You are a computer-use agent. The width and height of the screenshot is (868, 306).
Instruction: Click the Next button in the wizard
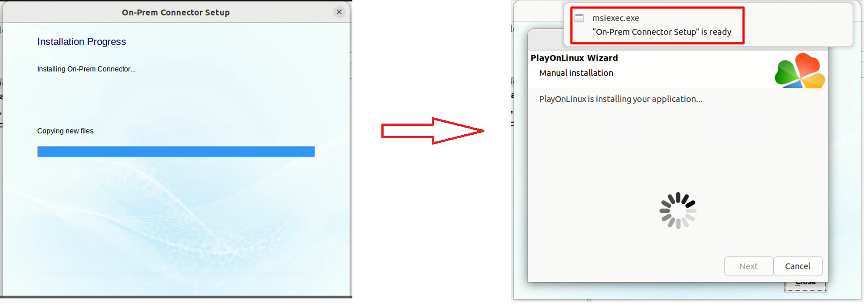coord(748,266)
